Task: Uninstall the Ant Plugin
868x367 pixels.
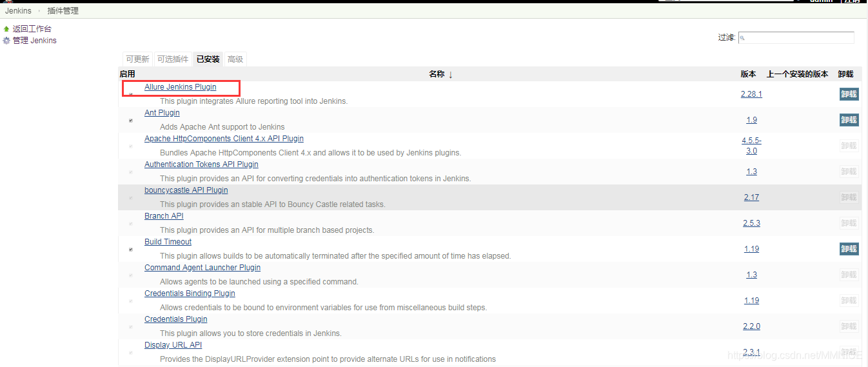Action: click(849, 120)
